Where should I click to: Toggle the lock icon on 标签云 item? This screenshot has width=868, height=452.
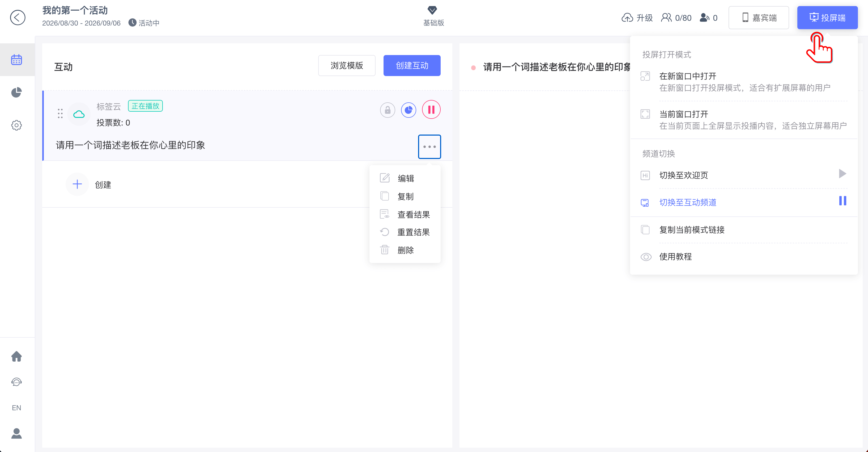(388, 110)
